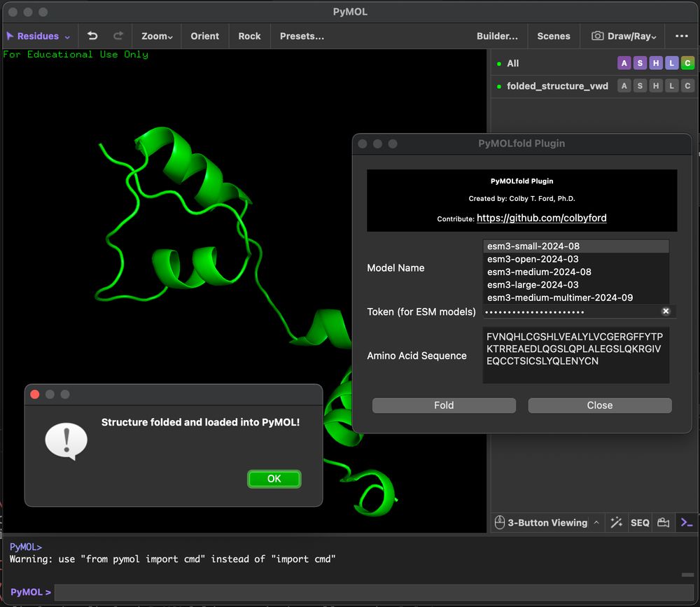Toggle Rock motion in toolbar
This screenshot has width=700, height=607.
[x=250, y=36]
